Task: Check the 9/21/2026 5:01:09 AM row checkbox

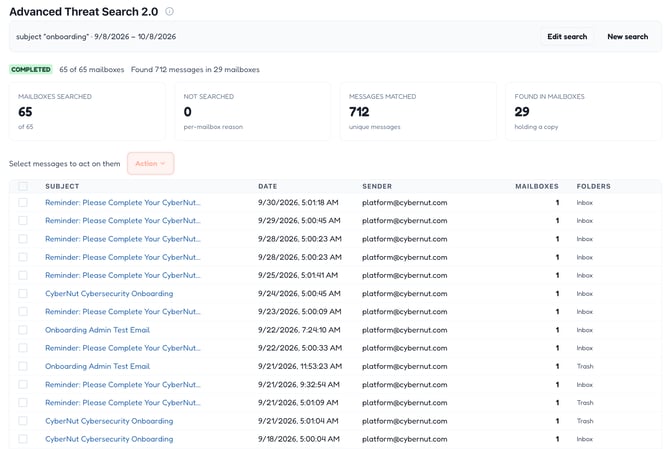Action: tap(23, 402)
